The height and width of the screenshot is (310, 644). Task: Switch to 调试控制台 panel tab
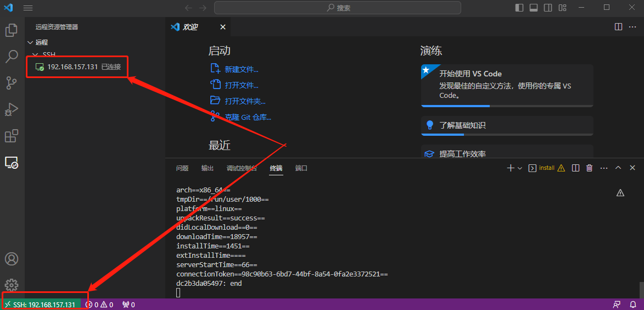click(x=242, y=168)
